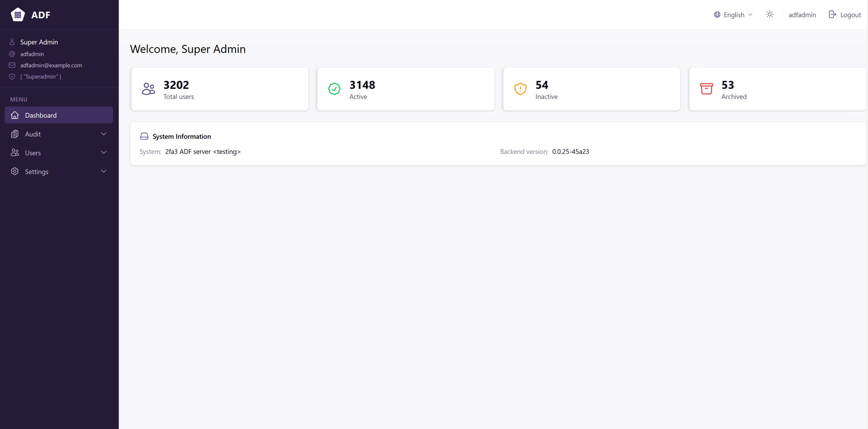
Task: Open the English language dropdown
Action: [733, 15]
